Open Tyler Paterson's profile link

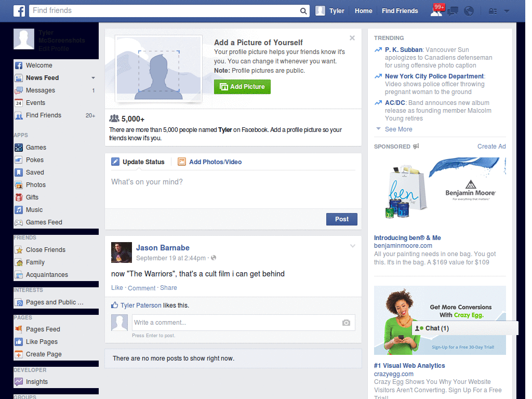141,305
